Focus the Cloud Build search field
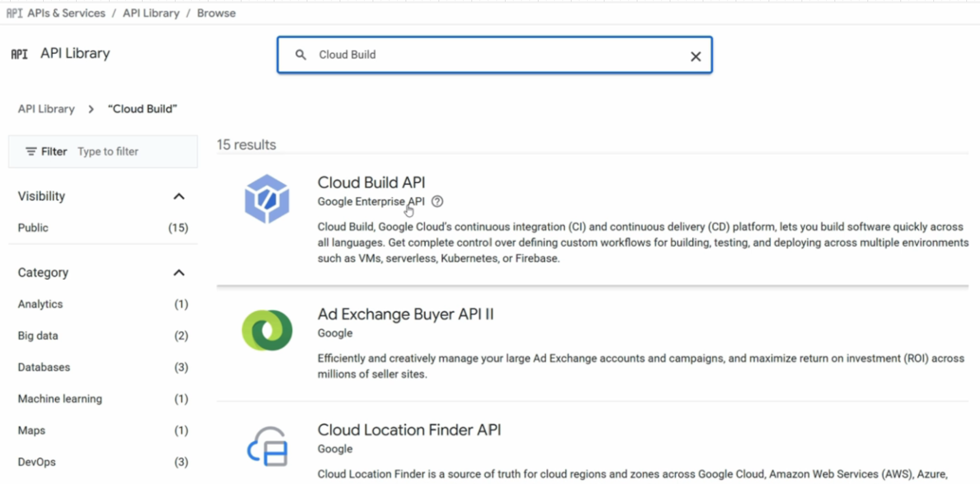 [494, 55]
